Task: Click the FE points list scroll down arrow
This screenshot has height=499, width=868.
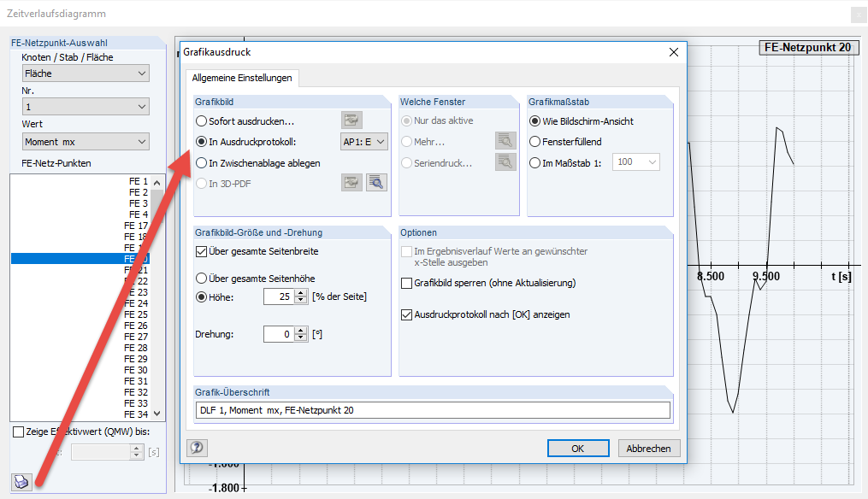Action: pyautogui.click(x=156, y=414)
